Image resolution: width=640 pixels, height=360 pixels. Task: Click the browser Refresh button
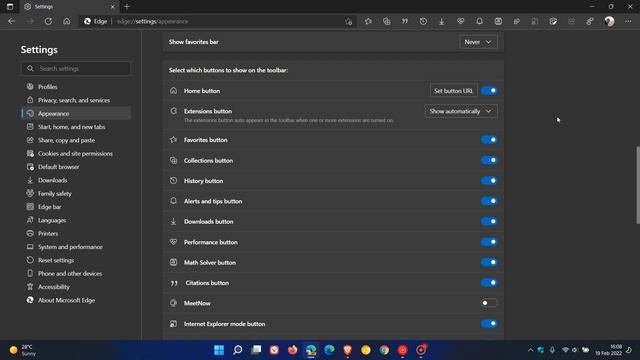tap(48, 21)
